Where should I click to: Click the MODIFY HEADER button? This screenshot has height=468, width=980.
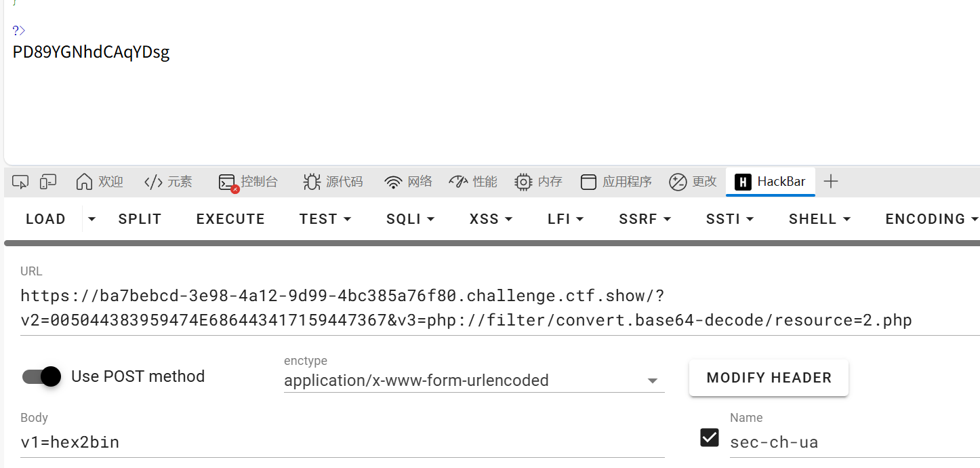tap(769, 378)
